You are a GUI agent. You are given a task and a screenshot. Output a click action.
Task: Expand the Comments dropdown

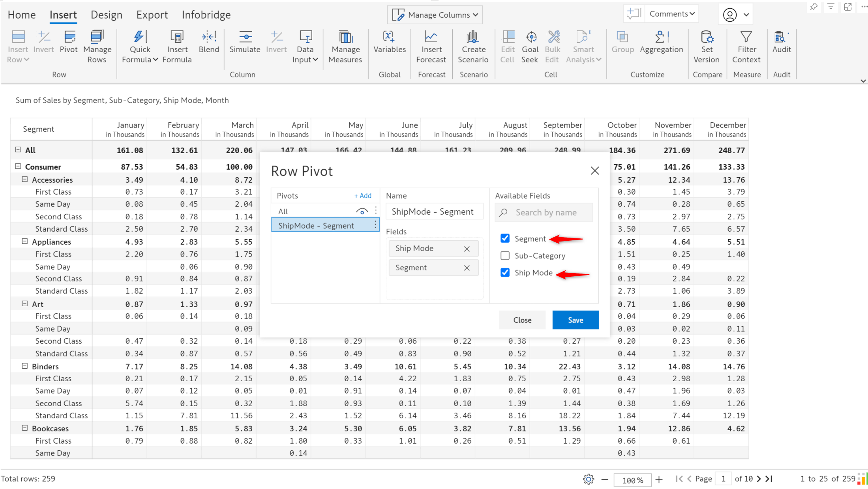(672, 14)
